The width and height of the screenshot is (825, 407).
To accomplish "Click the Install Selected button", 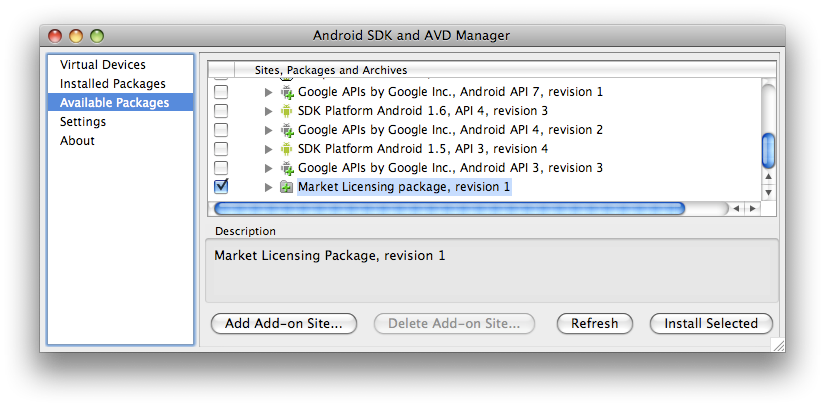I will [711, 323].
